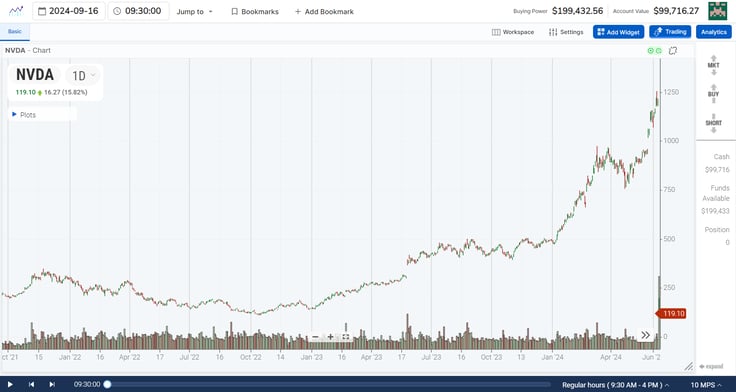Click the chart logo icon at top-left
Viewport: 736px width, 392px height.
pos(16,11)
